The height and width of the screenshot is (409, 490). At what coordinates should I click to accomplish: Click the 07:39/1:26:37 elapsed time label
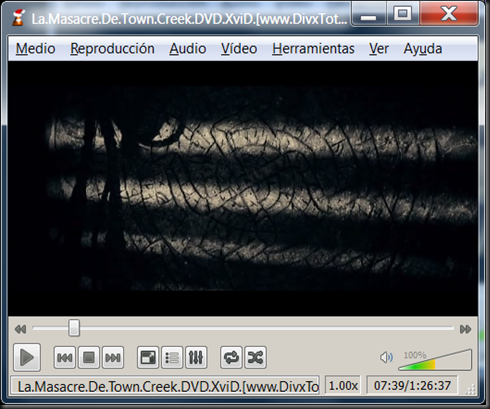pyautogui.click(x=412, y=386)
